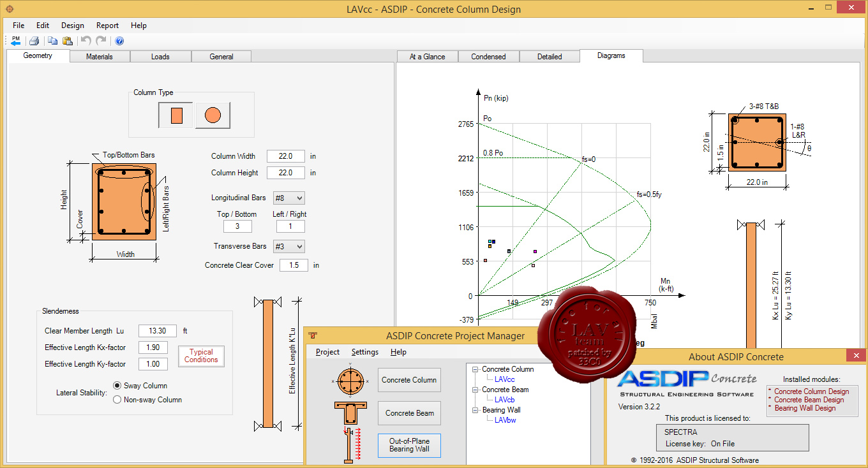
Task: Click the Redo toolbar arrow
Action: [x=101, y=41]
